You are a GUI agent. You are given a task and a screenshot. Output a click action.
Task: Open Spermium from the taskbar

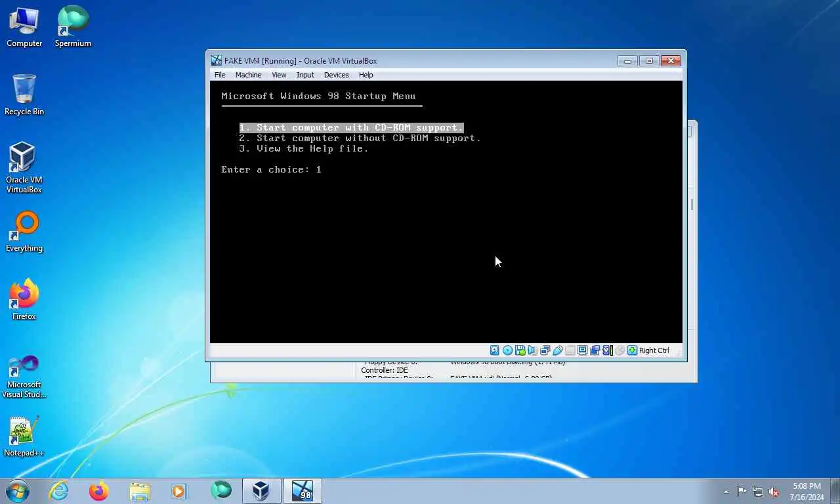[x=221, y=491]
